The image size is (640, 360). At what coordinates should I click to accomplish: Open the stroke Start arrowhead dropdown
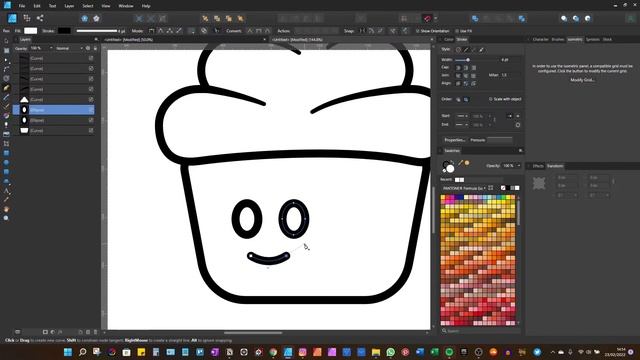point(462,116)
